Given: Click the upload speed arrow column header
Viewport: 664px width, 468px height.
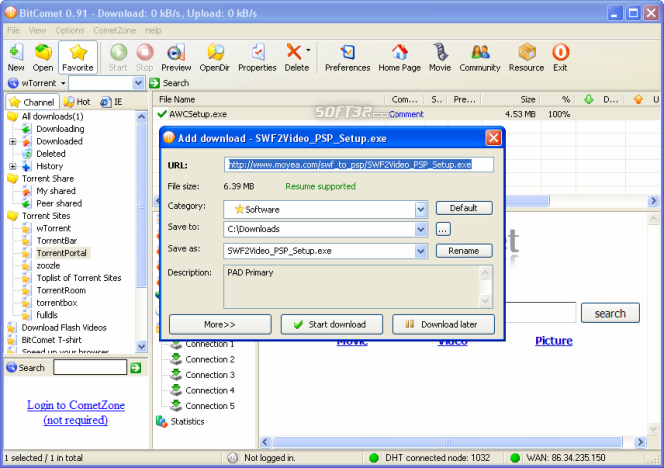Looking at the screenshot, I should tap(638, 100).
